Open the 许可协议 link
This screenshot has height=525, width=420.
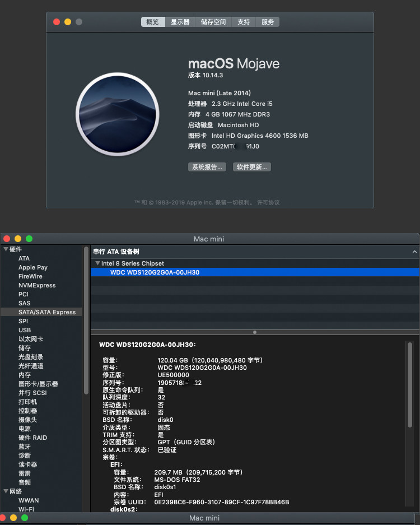pyautogui.click(x=268, y=202)
